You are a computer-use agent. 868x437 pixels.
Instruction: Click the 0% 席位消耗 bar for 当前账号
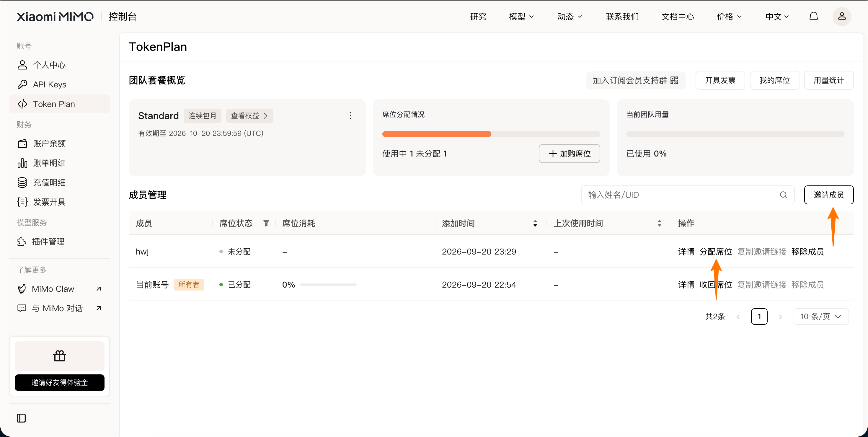pos(328,284)
